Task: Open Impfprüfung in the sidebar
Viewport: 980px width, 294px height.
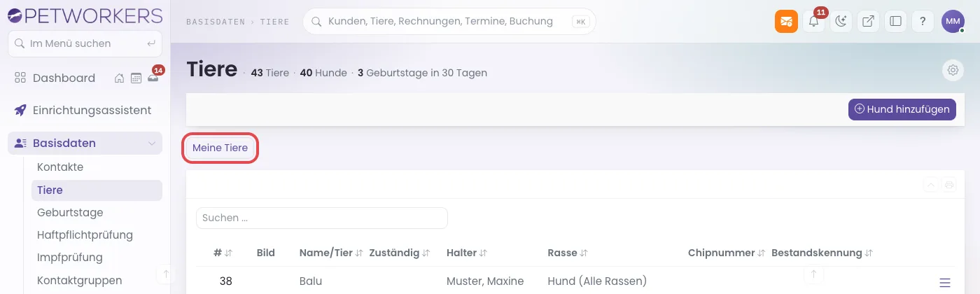Action: [70, 258]
